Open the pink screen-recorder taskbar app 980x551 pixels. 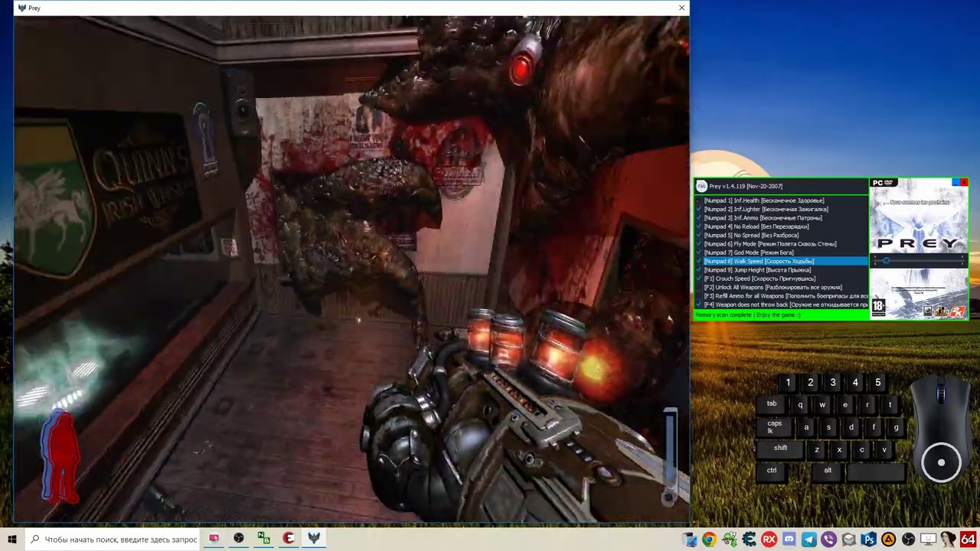214,539
